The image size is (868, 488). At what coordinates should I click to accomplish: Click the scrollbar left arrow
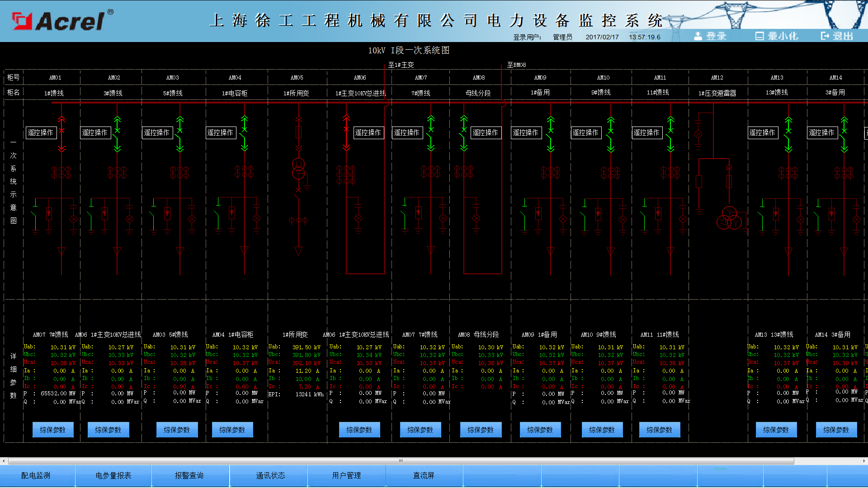point(4,461)
